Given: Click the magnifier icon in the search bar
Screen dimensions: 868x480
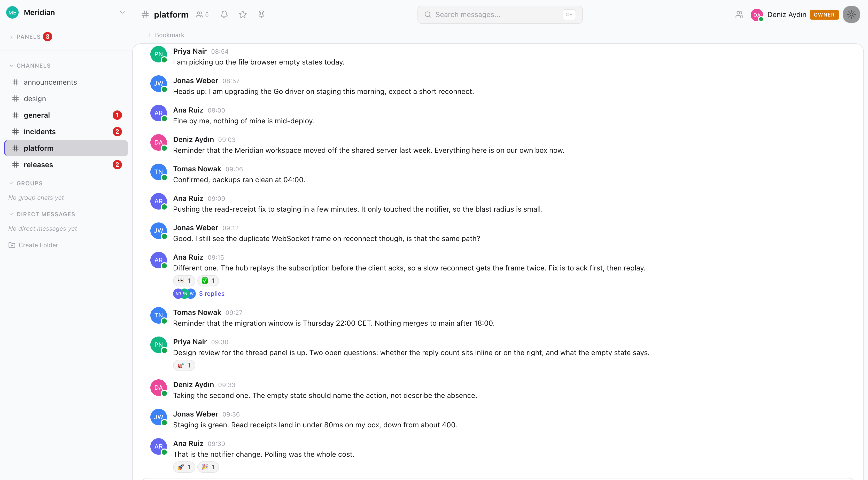Looking at the screenshot, I should [x=428, y=14].
